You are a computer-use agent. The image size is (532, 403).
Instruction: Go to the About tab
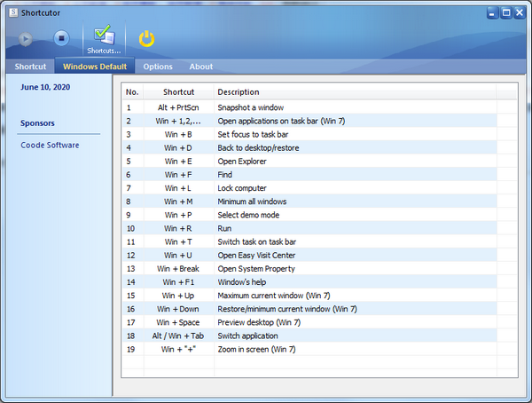(200, 67)
